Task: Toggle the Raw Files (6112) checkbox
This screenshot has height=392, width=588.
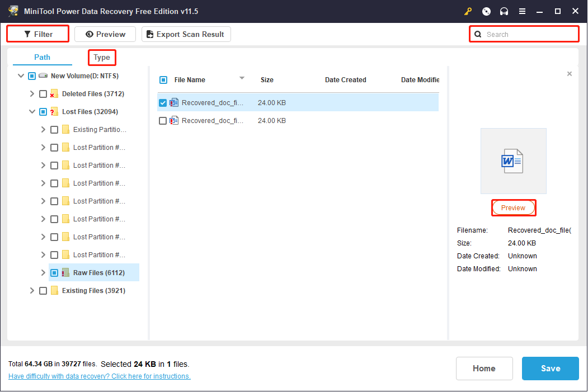Action: pos(54,273)
